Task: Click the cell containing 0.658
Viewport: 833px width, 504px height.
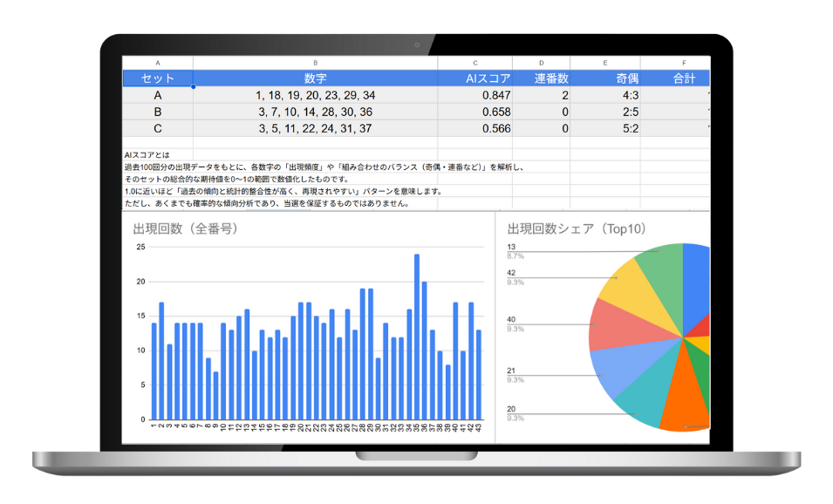Action: 475,112
